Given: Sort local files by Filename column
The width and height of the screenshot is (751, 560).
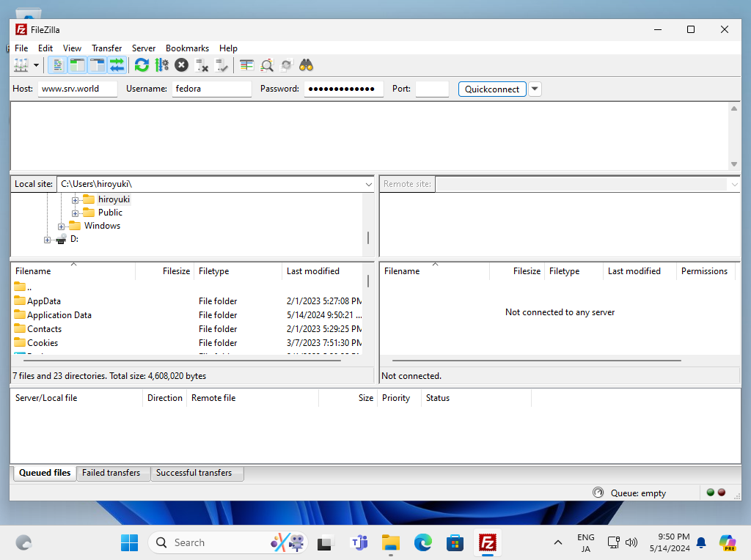Looking at the screenshot, I should pos(73,271).
